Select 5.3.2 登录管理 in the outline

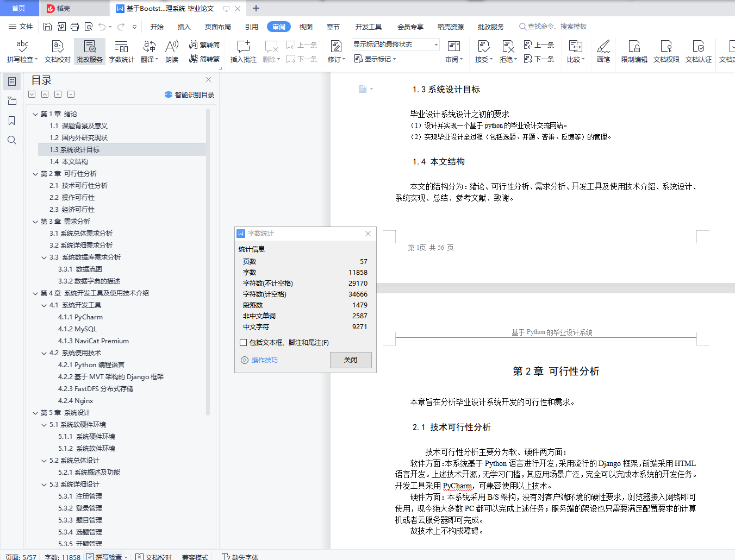click(80, 508)
